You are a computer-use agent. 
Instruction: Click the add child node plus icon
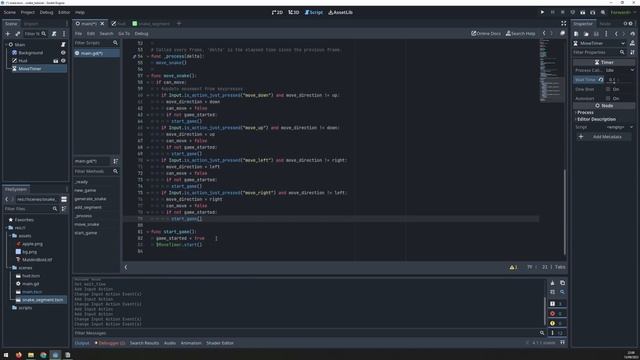click(x=8, y=33)
